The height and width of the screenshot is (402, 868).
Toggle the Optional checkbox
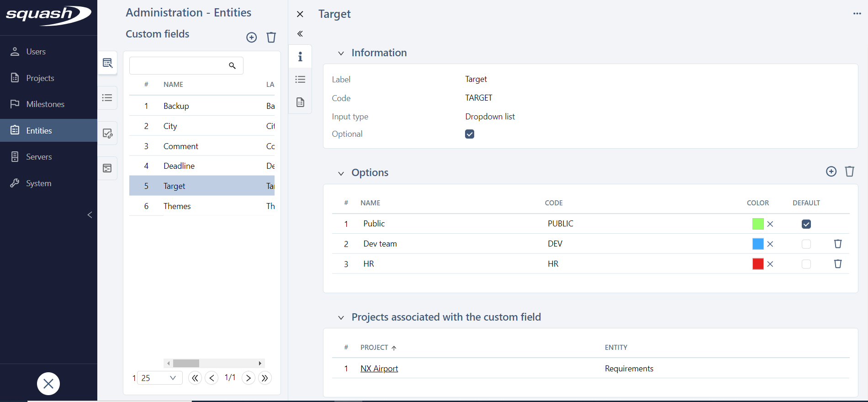[469, 134]
